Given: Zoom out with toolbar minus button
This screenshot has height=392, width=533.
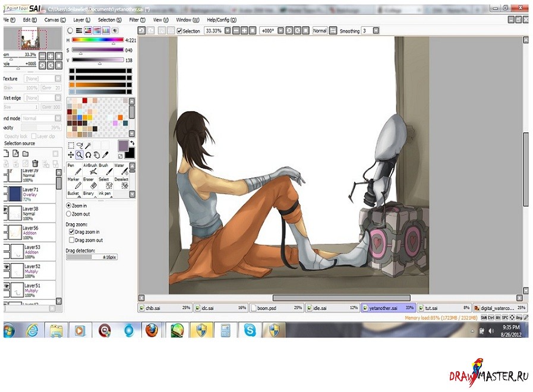Looking at the screenshot, I should [x=236, y=30].
